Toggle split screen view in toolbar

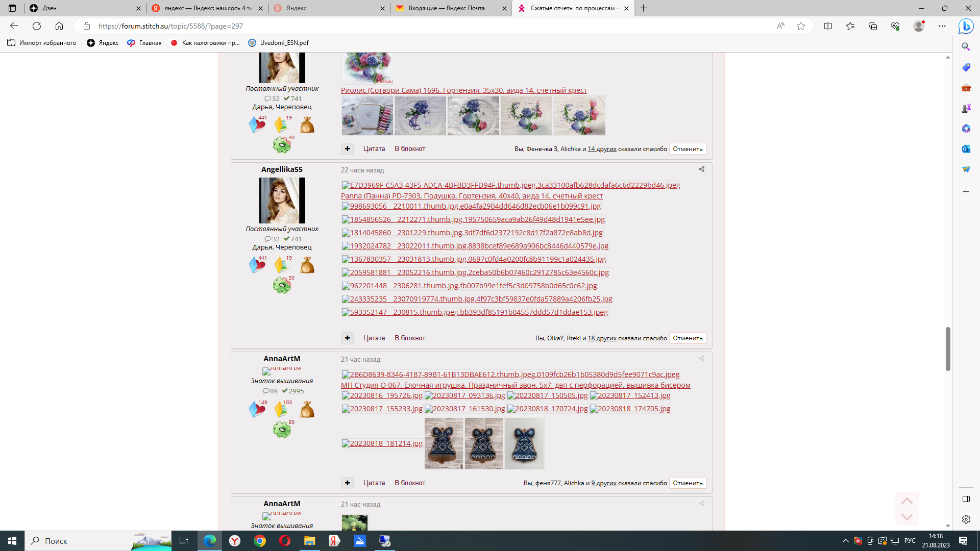(x=828, y=26)
